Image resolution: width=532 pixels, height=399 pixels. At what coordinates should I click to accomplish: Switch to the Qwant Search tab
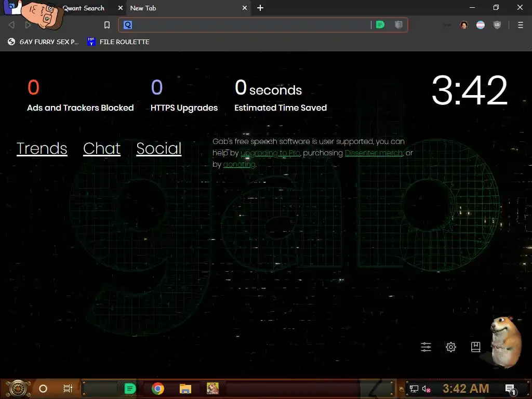coord(84,8)
